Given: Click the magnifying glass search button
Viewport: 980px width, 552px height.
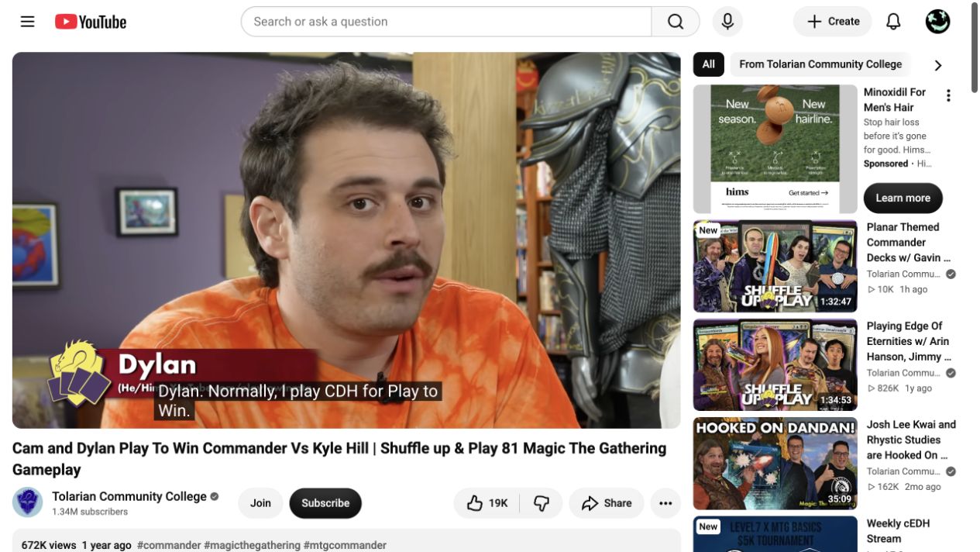Looking at the screenshot, I should point(676,22).
